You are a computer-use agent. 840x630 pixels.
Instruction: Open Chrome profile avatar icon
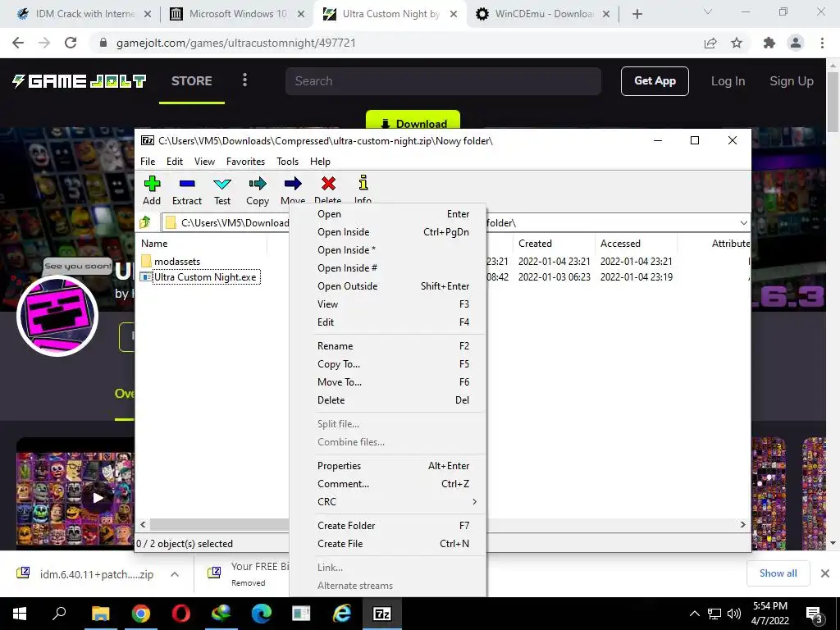point(796,43)
